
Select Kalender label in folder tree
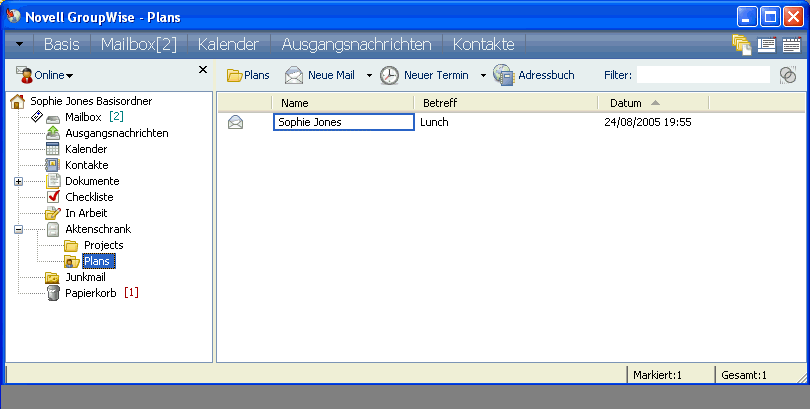point(86,149)
